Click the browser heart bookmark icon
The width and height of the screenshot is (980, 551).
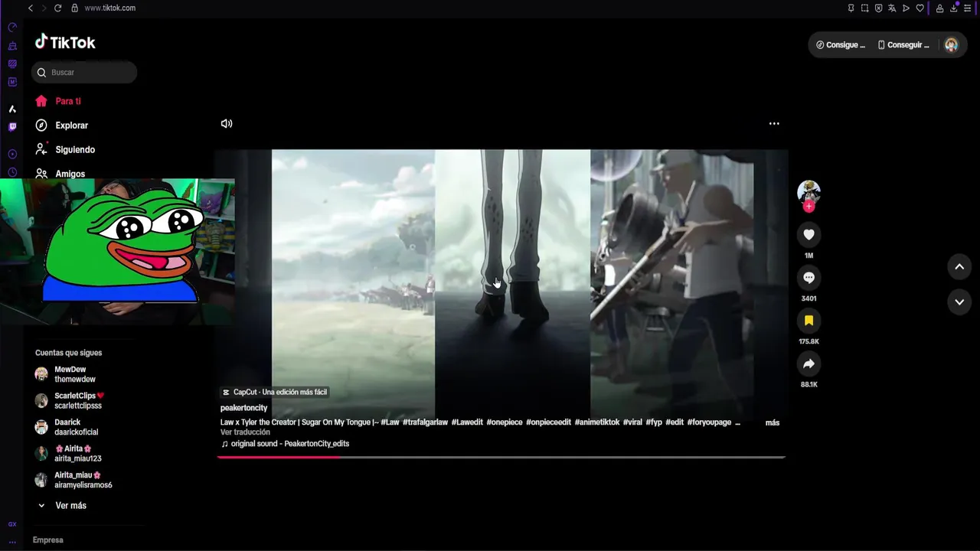(x=920, y=8)
